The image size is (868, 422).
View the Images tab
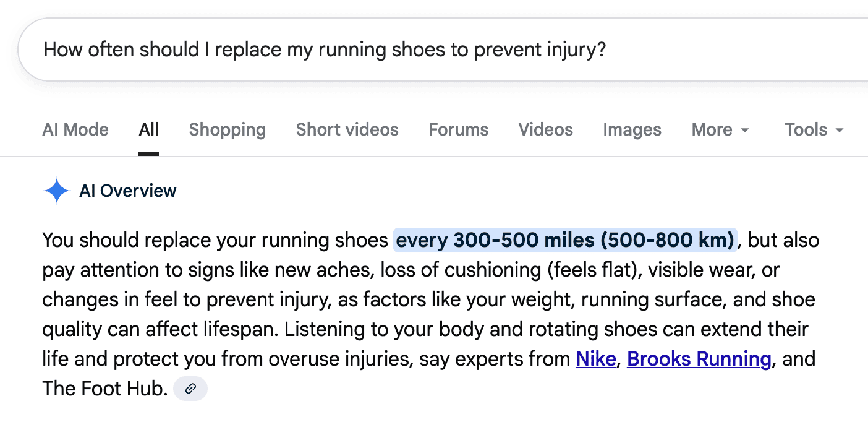tap(632, 130)
